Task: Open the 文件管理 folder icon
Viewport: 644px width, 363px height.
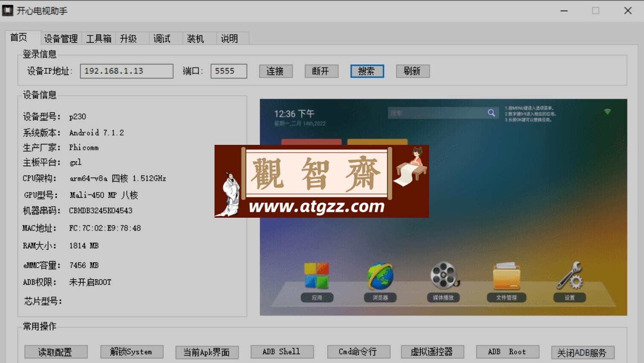Action: coord(506,276)
